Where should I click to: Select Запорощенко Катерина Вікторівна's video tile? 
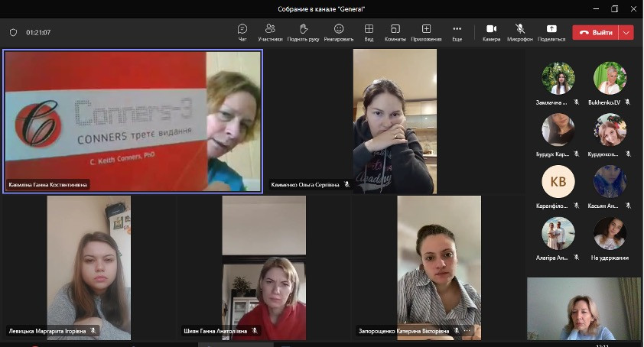(439, 268)
